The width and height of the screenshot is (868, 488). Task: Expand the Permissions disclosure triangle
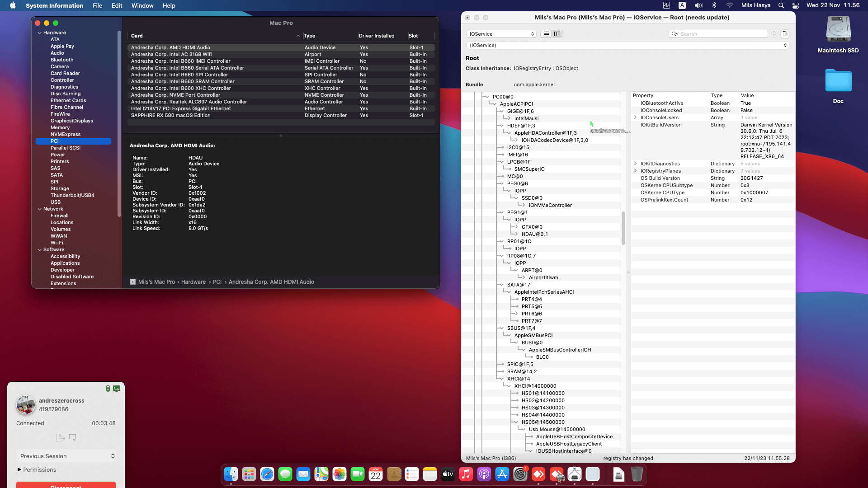19,469
